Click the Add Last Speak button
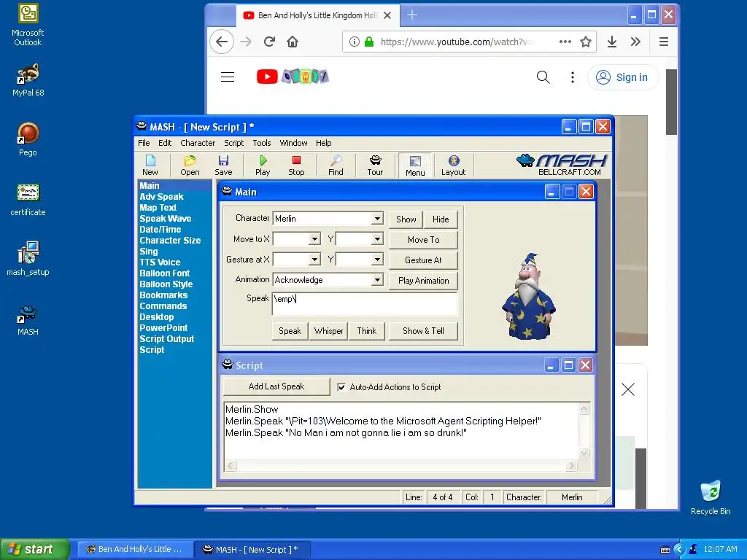This screenshot has height=560, width=747. point(276,386)
